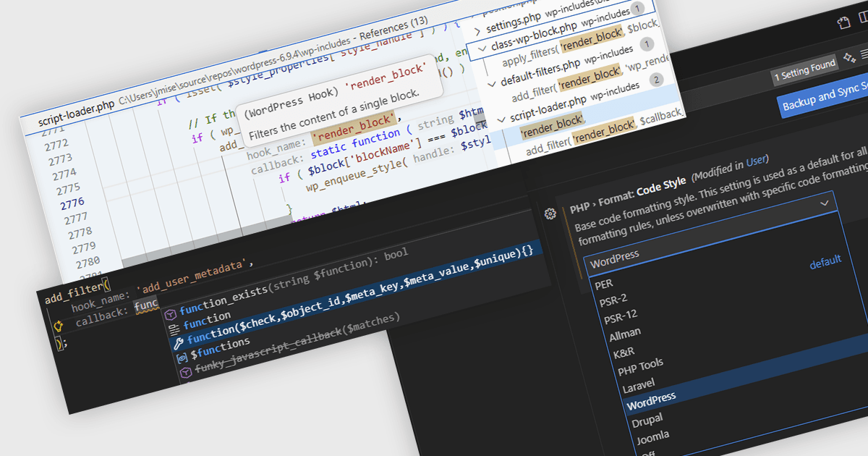
Task: Select Laravel code style option
Action: (638, 384)
